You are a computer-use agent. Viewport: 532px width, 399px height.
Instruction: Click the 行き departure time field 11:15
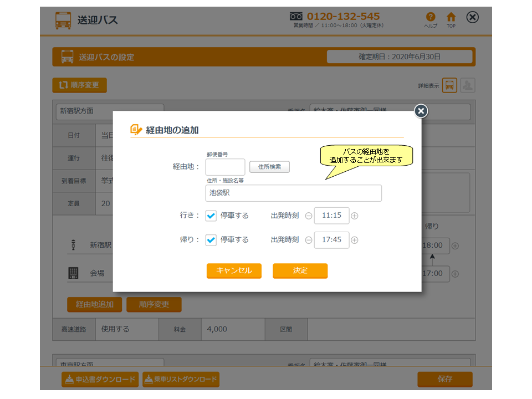pos(331,216)
